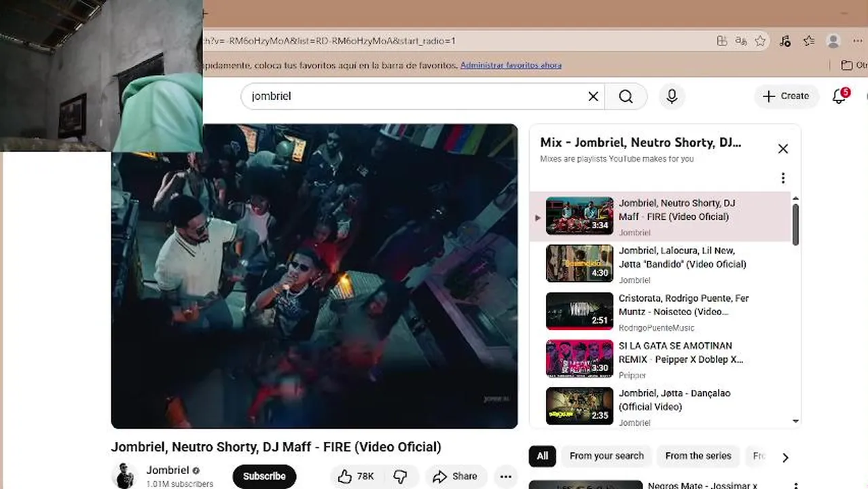Select From your search chip
The image size is (868, 489).
[x=607, y=456]
